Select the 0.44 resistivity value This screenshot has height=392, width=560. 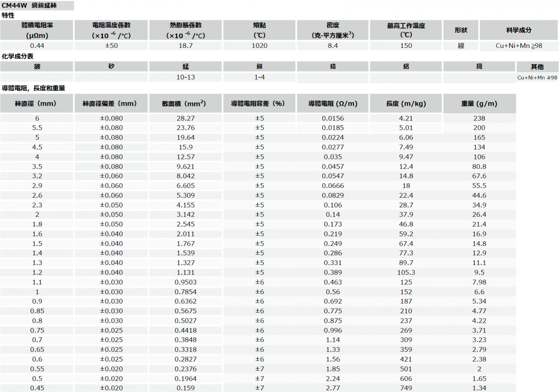coord(37,45)
